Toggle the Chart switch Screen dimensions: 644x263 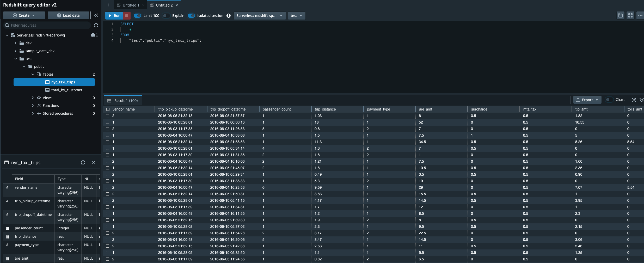[609, 100]
